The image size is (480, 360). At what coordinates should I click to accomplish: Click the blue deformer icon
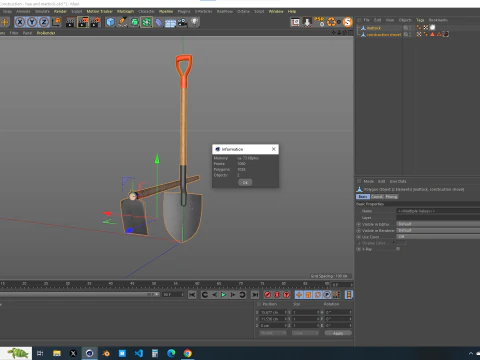(159, 22)
